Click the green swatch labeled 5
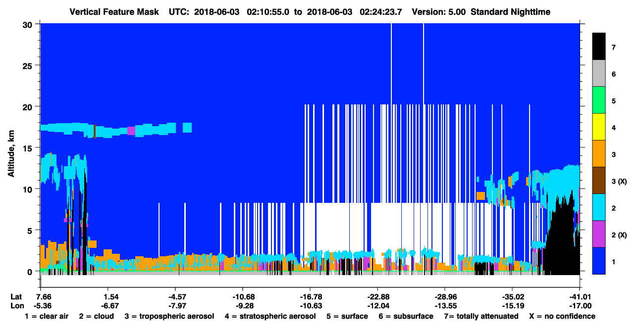The width and height of the screenshot is (644, 330). pyautogui.click(x=599, y=100)
